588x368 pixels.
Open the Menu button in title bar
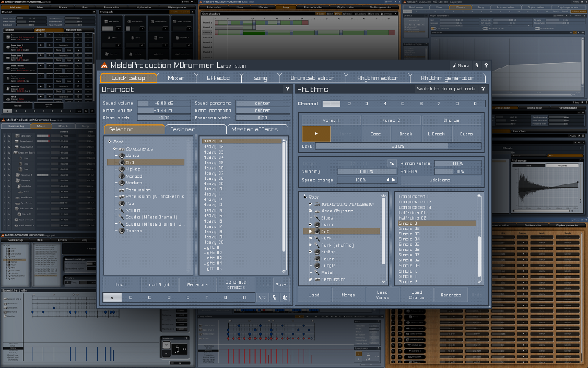pos(461,65)
